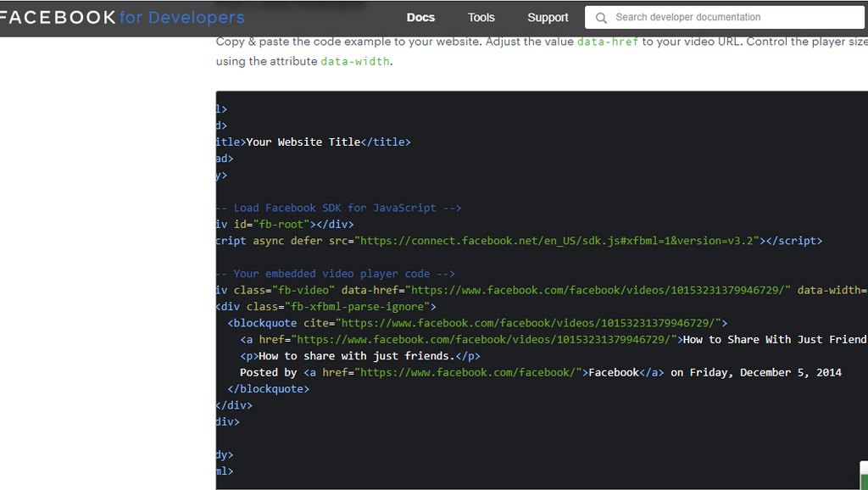Click the 'How to share with just friends.' paragraph line
The width and height of the screenshot is (868, 490).
pyautogui.click(x=359, y=356)
